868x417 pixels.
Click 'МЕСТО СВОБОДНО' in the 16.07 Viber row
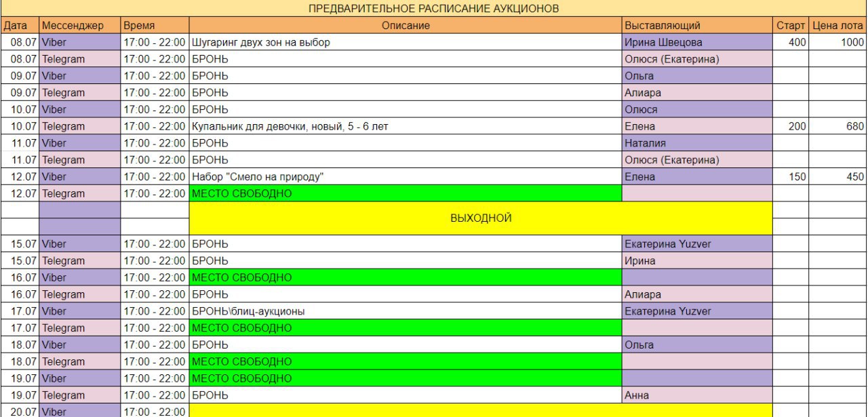406,277
